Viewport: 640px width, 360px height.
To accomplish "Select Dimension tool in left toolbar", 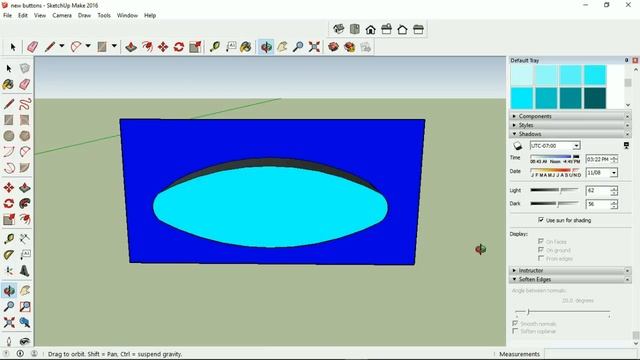I will 25,239.
